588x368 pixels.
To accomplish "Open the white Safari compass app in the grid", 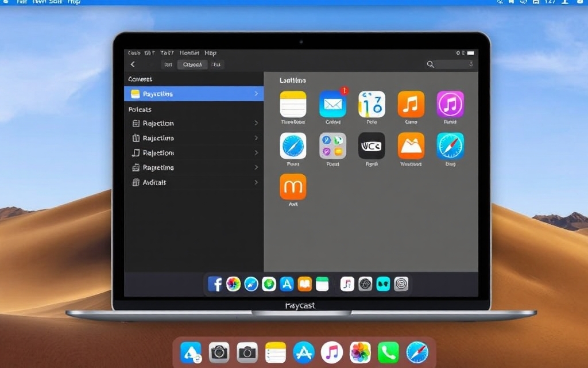I will pyautogui.click(x=293, y=145).
